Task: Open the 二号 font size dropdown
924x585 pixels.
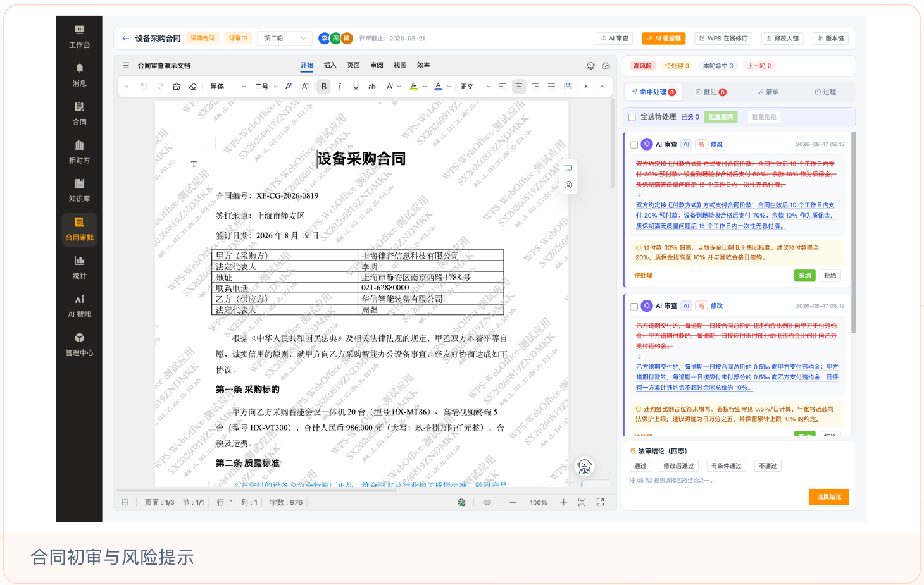Action: (x=266, y=87)
